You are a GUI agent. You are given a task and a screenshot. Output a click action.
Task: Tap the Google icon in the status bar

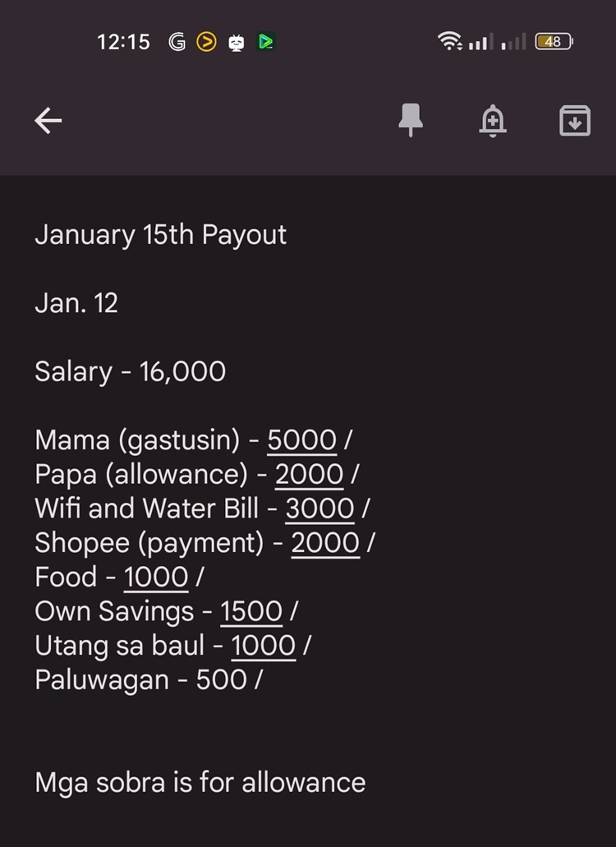tap(177, 42)
